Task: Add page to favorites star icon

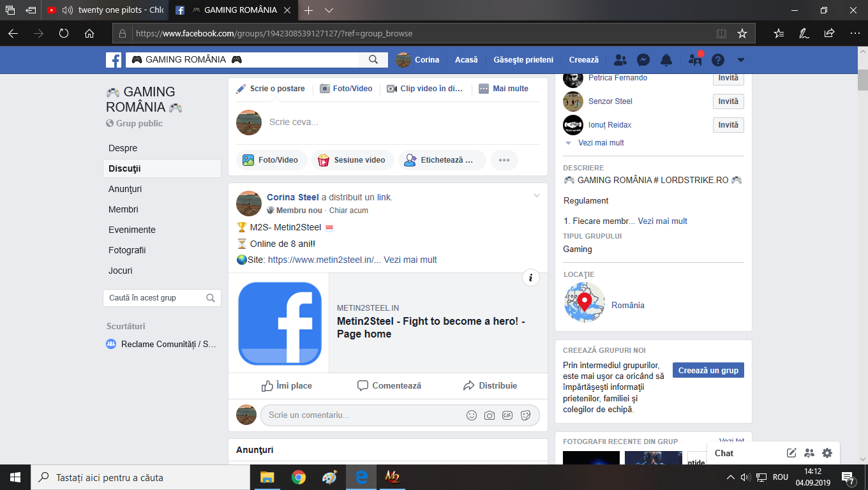Action: [742, 33]
